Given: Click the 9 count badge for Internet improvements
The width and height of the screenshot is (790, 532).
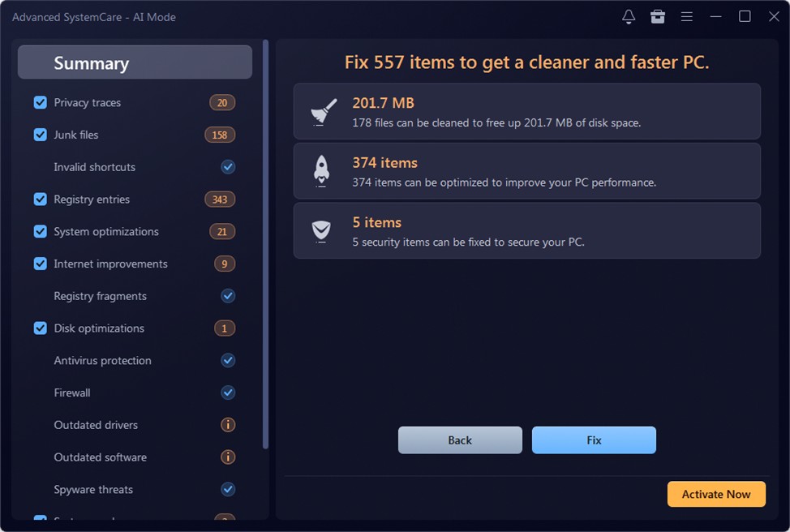Looking at the screenshot, I should point(225,264).
